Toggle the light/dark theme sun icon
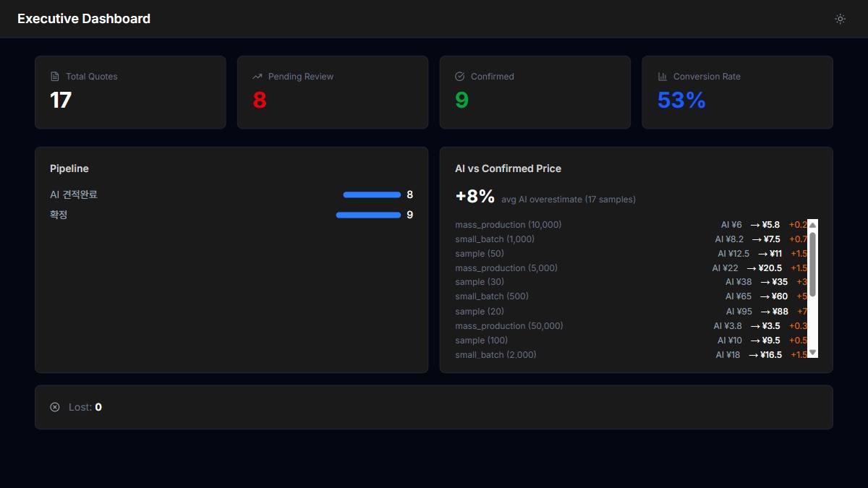This screenshot has height=488, width=868. (840, 19)
